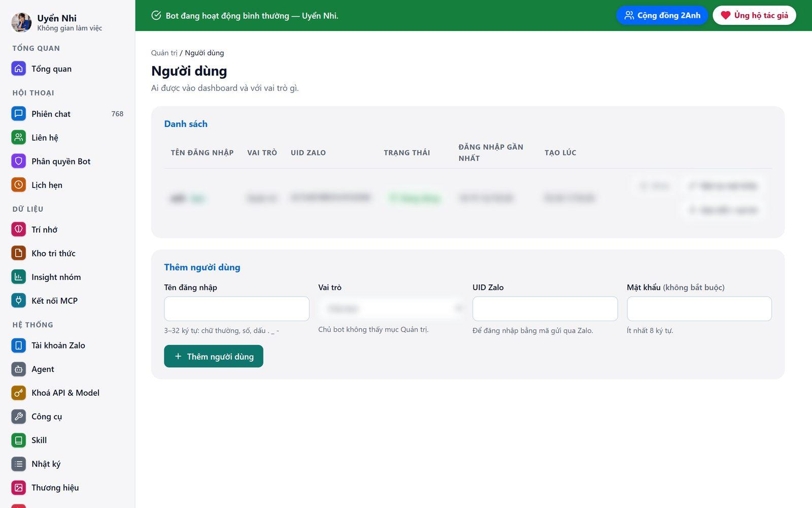Click the TẠO LÚC column header
812x508 pixels.
pos(560,152)
